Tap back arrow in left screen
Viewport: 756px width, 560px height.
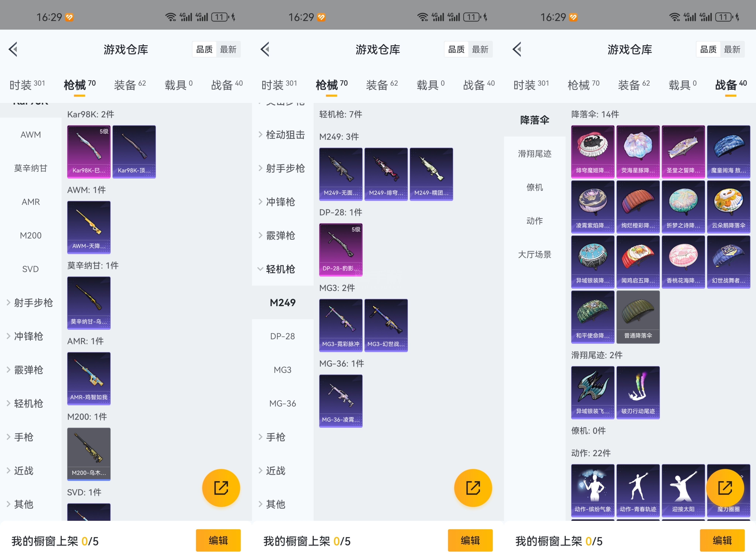coord(13,49)
